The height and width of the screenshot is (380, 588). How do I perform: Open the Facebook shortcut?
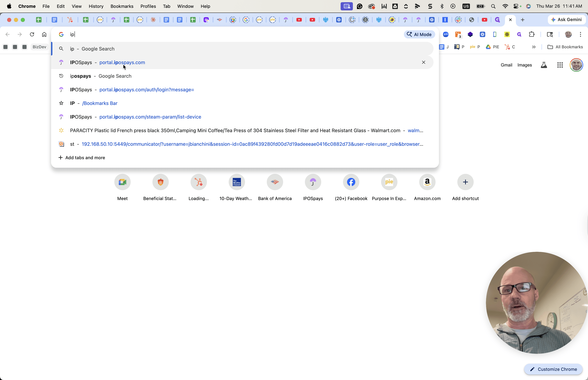351,187
